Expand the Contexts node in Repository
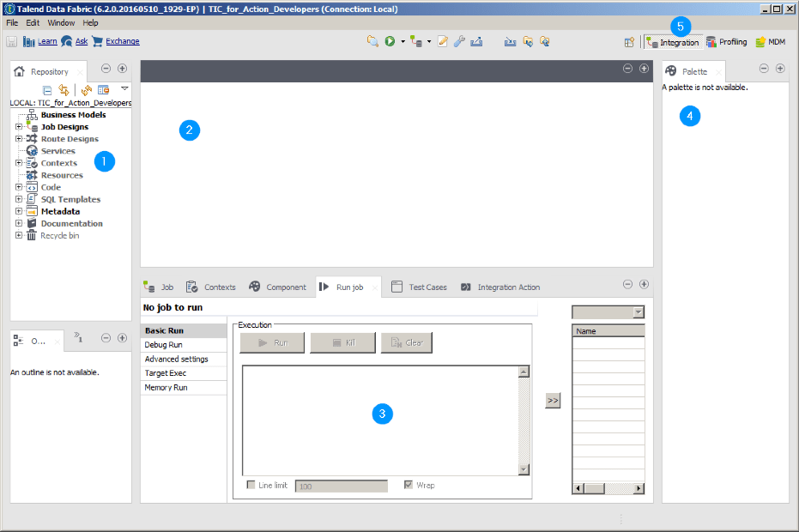The width and height of the screenshot is (799, 532). coord(19,163)
